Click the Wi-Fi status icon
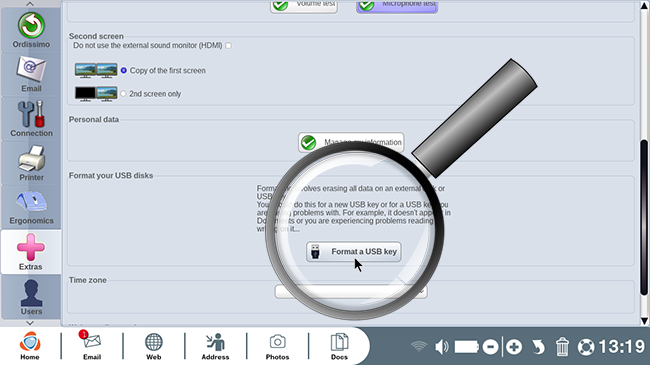Viewport: 650px width, 365px height. (419, 346)
